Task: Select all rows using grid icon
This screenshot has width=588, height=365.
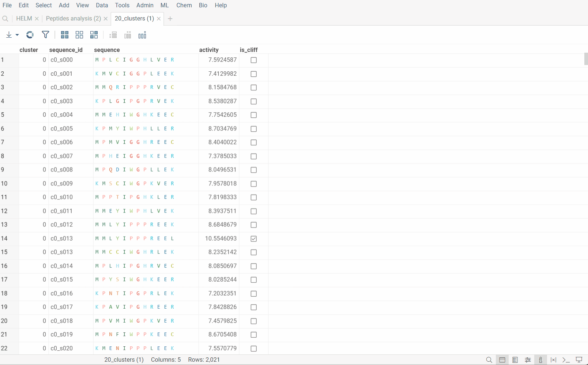Action: tap(65, 35)
